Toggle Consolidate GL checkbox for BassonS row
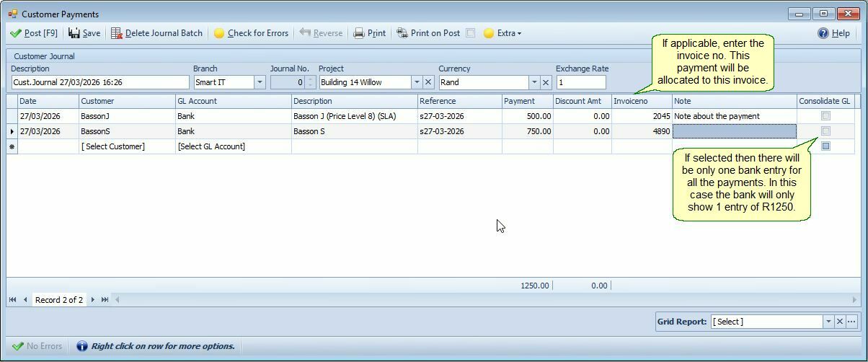This screenshot has height=362, width=868. pos(825,131)
